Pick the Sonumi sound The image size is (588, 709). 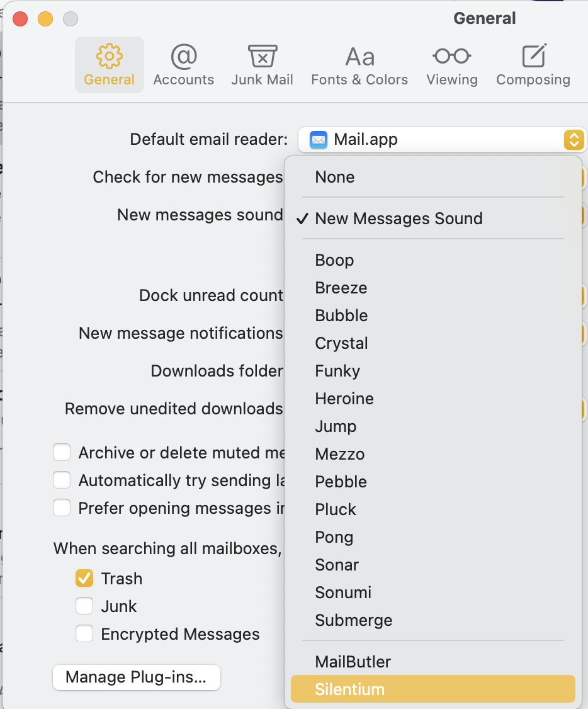point(433,593)
